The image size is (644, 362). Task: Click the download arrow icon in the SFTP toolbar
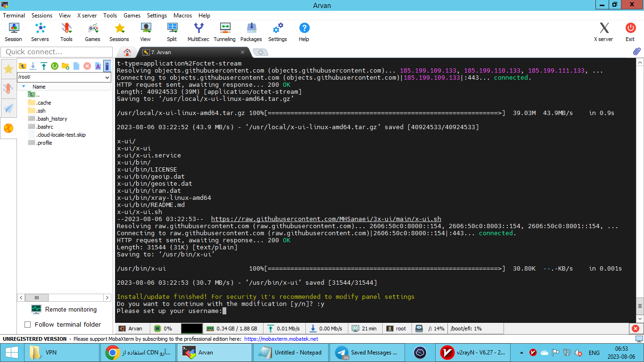click(33, 66)
